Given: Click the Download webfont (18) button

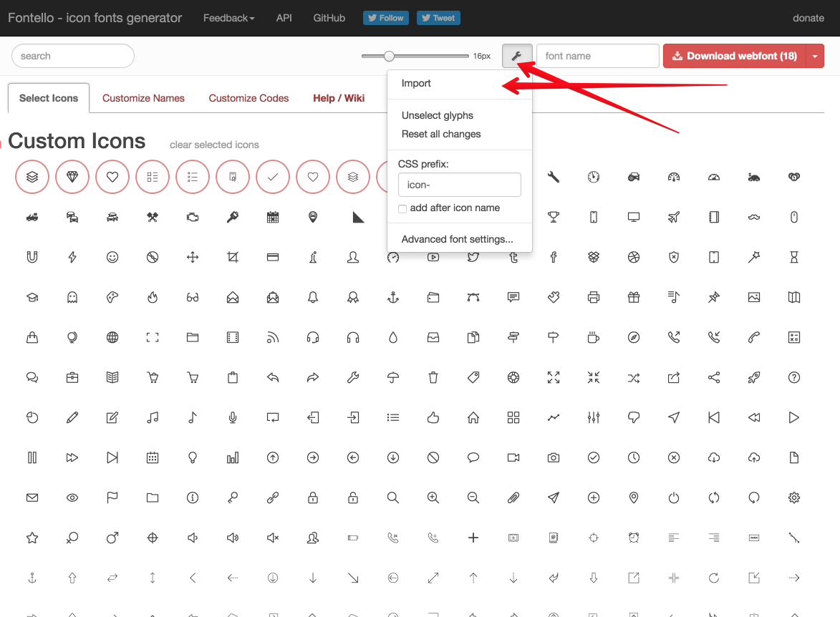Looking at the screenshot, I should (735, 56).
